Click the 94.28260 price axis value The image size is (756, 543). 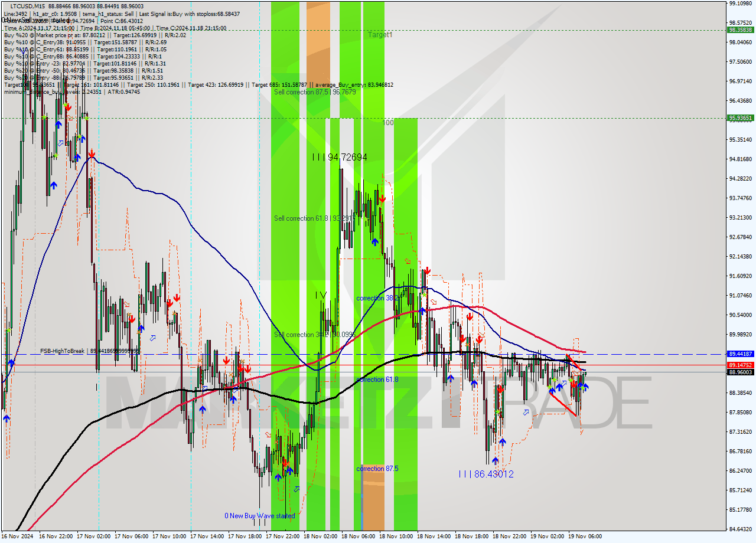point(741,178)
